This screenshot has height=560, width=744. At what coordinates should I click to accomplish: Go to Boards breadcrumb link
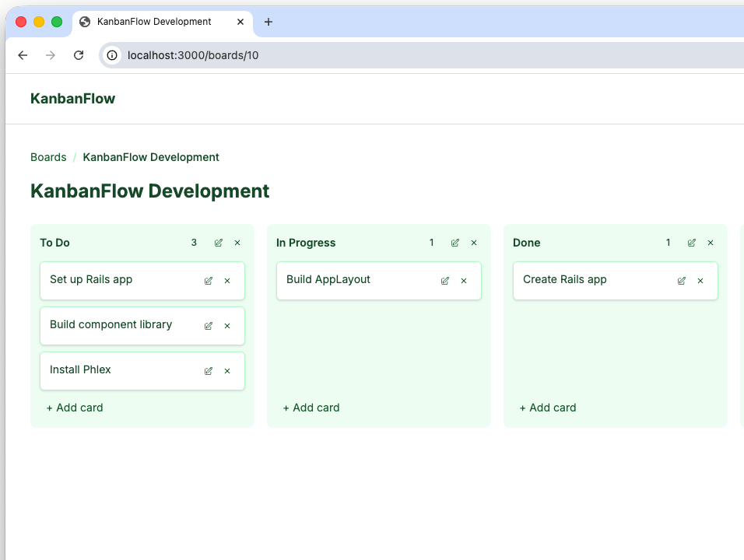[x=48, y=157]
